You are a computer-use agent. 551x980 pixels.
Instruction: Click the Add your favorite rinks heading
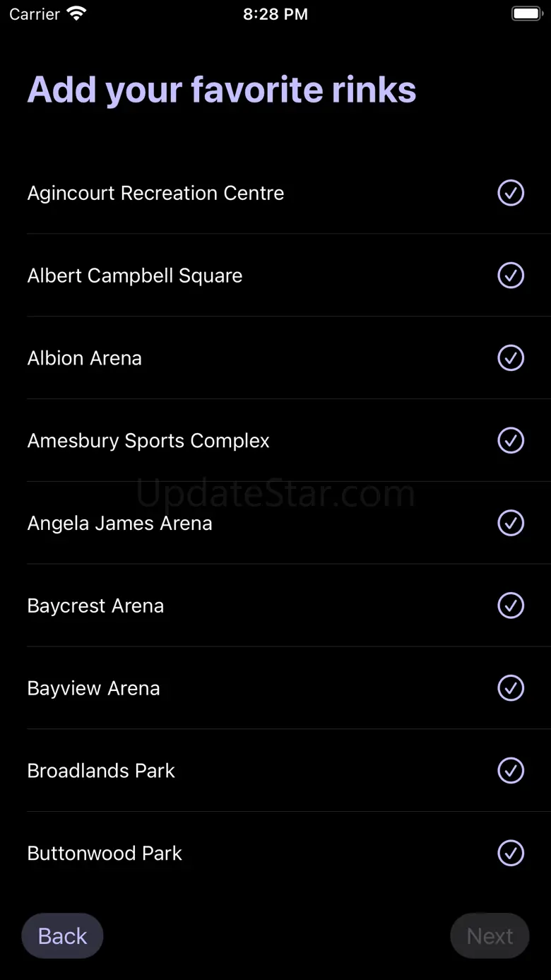coord(222,90)
